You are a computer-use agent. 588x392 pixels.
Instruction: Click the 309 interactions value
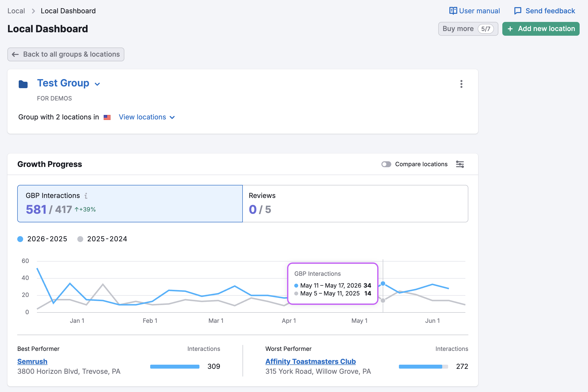[214, 366]
